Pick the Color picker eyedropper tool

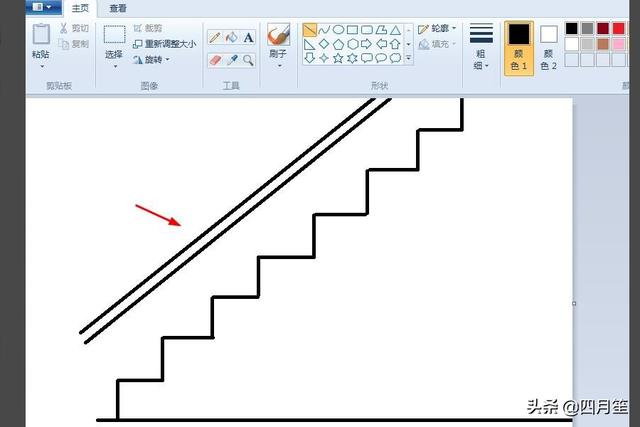(x=232, y=60)
